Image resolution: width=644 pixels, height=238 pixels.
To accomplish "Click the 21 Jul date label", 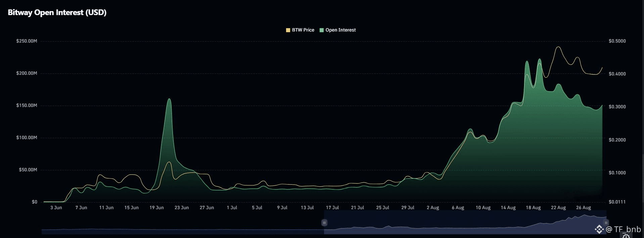I will [358, 207].
